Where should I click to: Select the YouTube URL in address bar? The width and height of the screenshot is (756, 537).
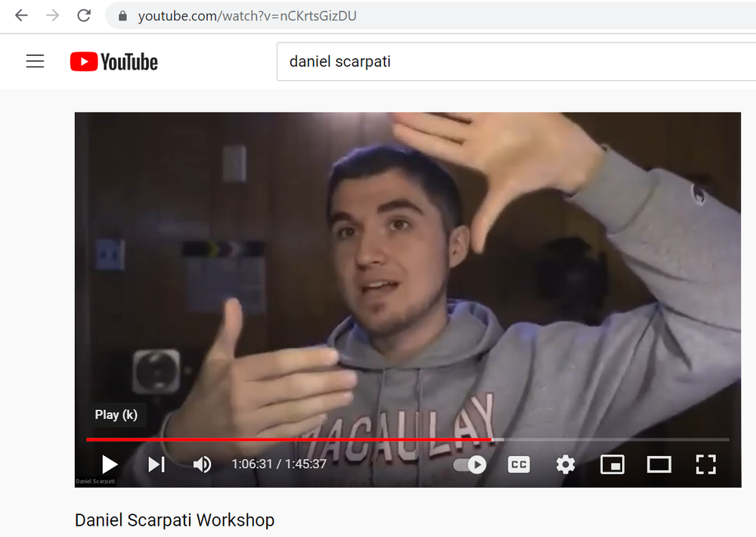point(247,16)
